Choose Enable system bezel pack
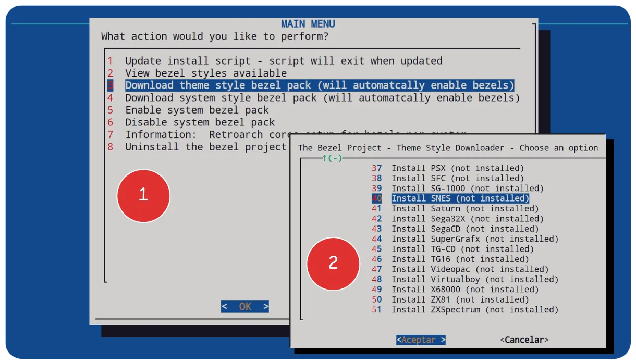Image resolution: width=636 pixels, height=364 pixels. (197, 110)
